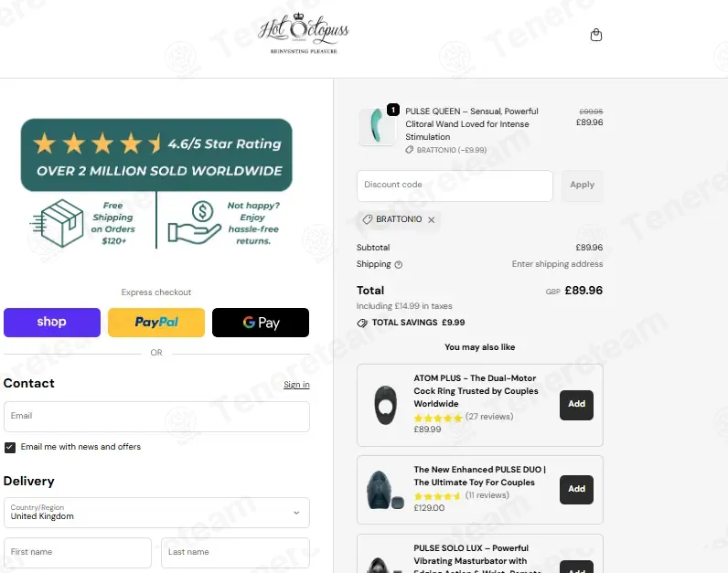Click the Sign in link
Image resolution: width=728 pixels, height=573 pixels.
click(296, 385)
